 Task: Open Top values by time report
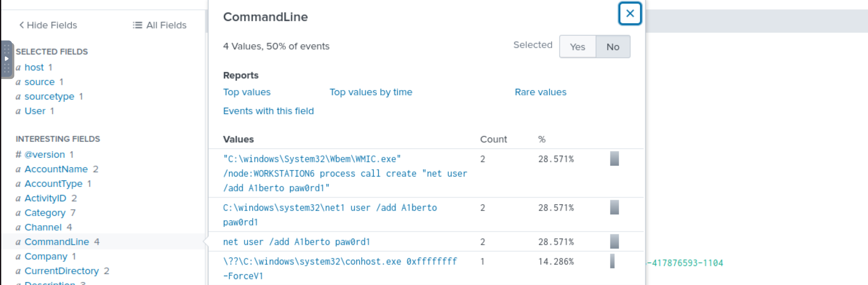pos(371,92)
